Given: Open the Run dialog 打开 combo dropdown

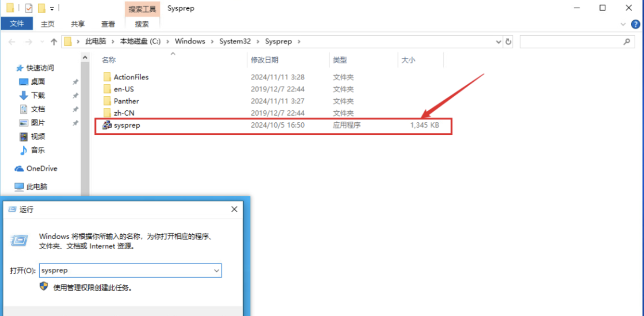Looking at the screenshot, I should (x=216, y=270).
